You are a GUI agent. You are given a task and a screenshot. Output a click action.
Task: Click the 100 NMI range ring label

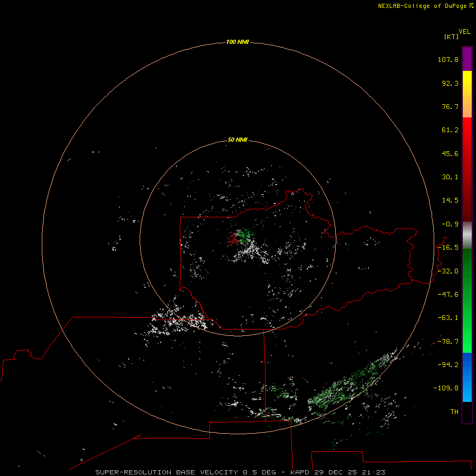pyautogui.click(x=237, y=42)
